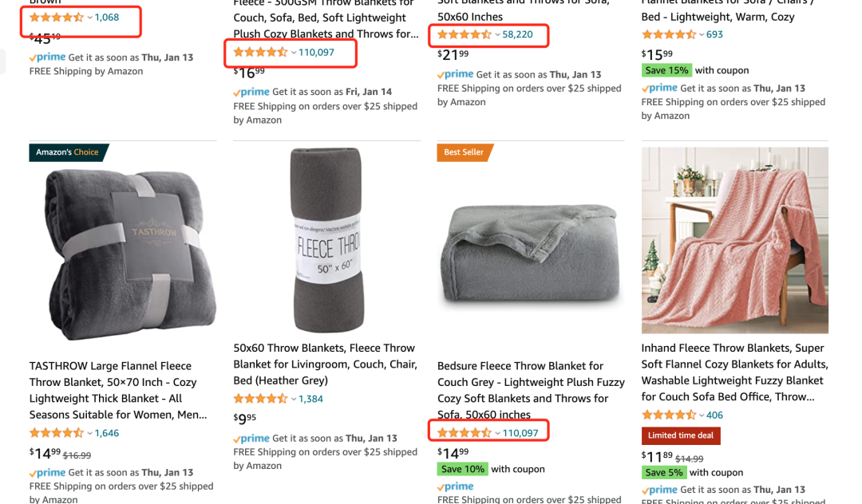This screenshot has height=504, width=862.
Task: Click star rating icons of Heather Grey throw
Action: point(260,399)
